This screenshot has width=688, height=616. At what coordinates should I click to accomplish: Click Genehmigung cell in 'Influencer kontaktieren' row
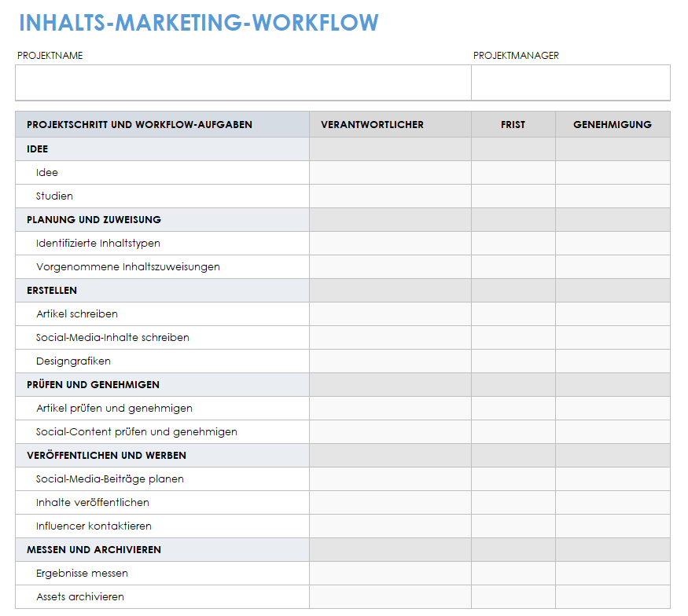[613, 526]
